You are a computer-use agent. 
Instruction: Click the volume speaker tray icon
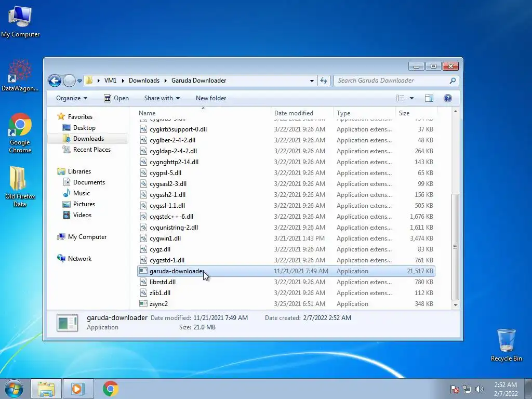point(479,389)
